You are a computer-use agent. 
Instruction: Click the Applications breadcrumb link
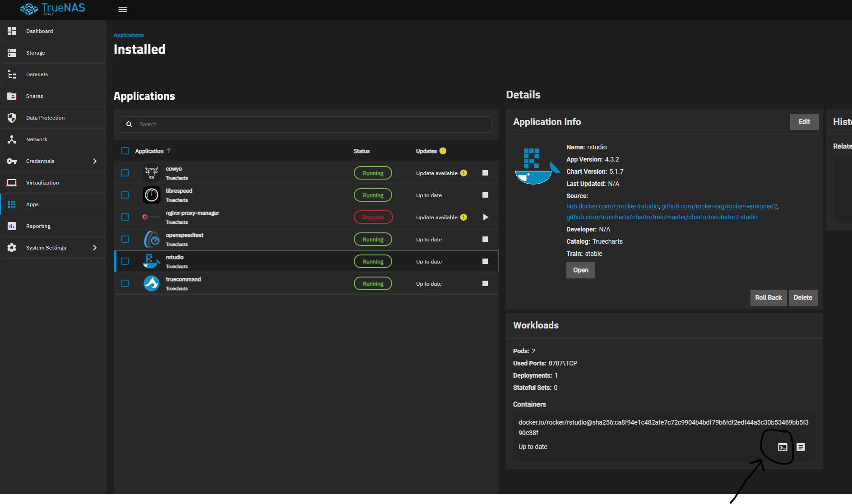129,35
